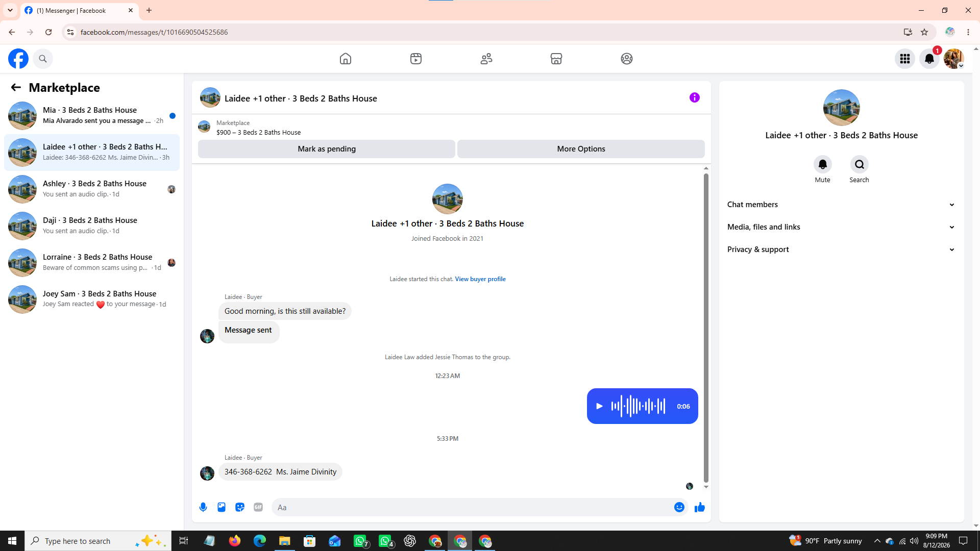The width and height of the screenshot is (980, 551).
Task: Bookmark this page with star icon
Action: [924, 32]
